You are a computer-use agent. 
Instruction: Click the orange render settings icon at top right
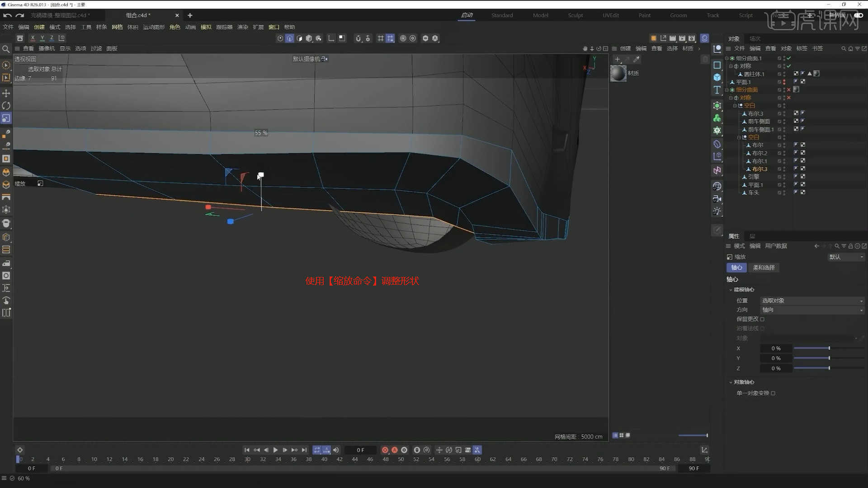pos(654,38)
